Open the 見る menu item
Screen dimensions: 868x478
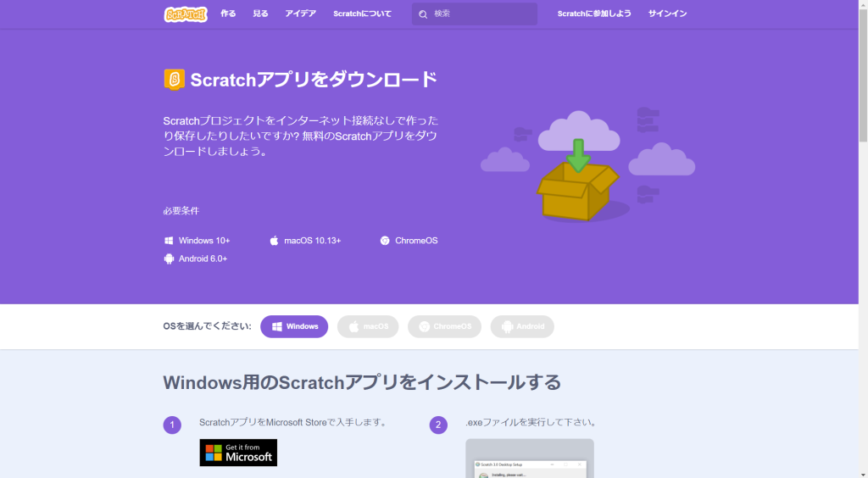[x=260, y=14]
